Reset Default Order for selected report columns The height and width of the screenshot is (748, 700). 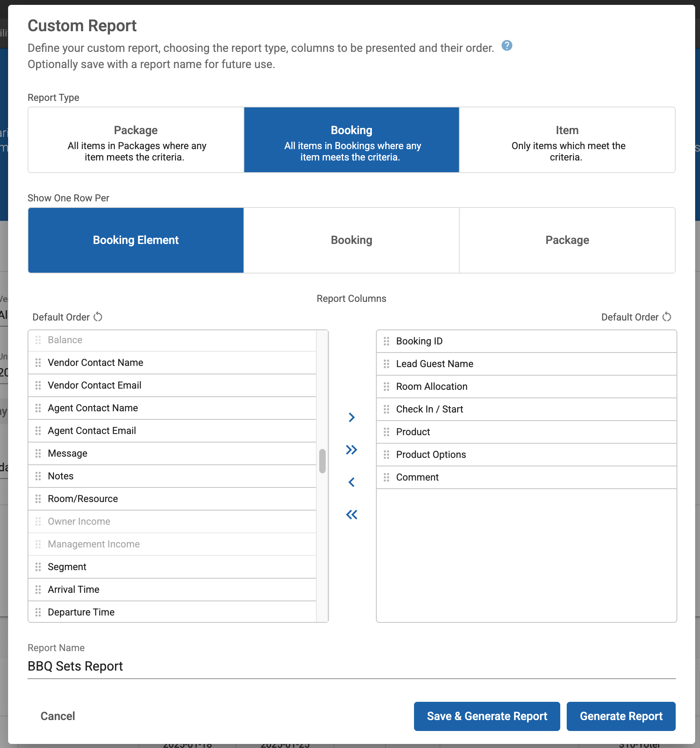tap(667, 317)
